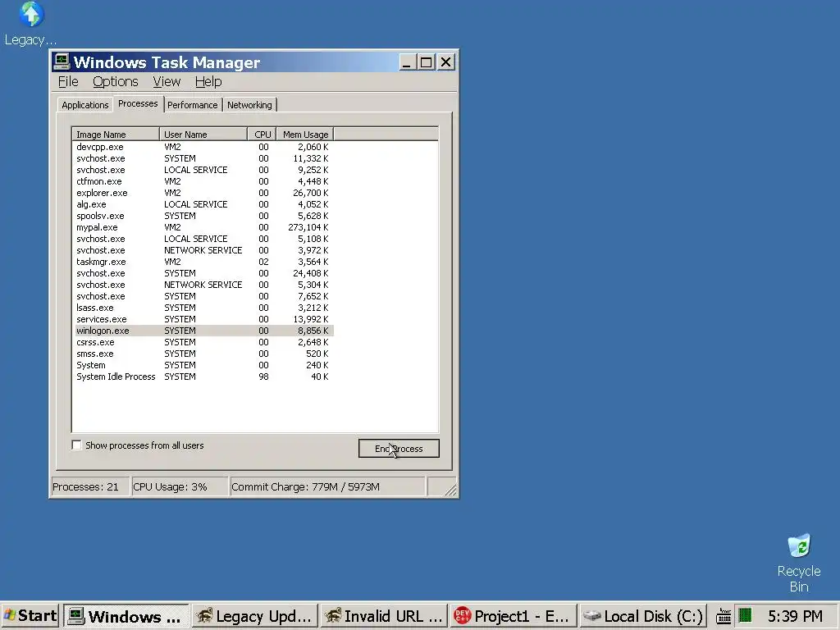Click CPU Usage: 3% in status bar
Image resolution: width=840 pixels, height=630 pixels.
click(180, 487)
